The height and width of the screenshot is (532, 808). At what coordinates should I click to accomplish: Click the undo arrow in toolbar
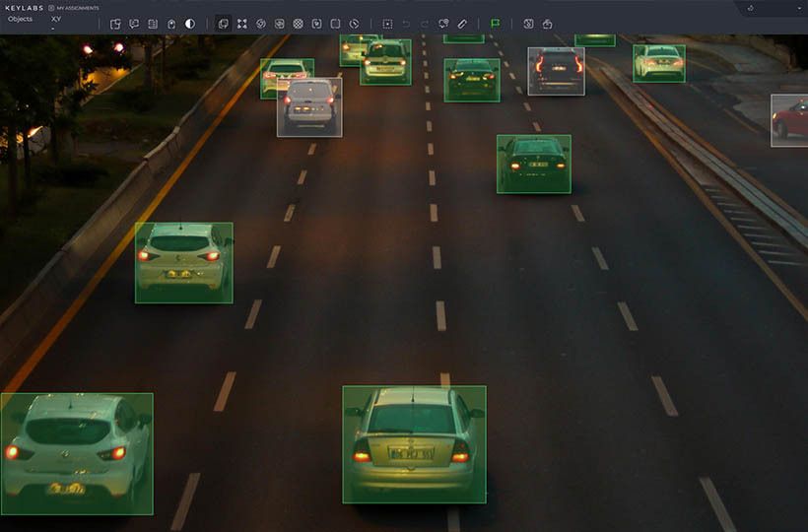406,24
